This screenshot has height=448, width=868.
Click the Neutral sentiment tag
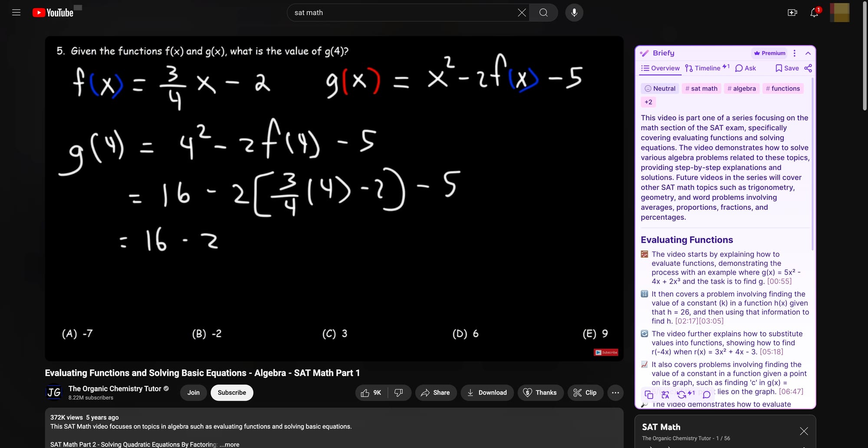coord(660,88)
